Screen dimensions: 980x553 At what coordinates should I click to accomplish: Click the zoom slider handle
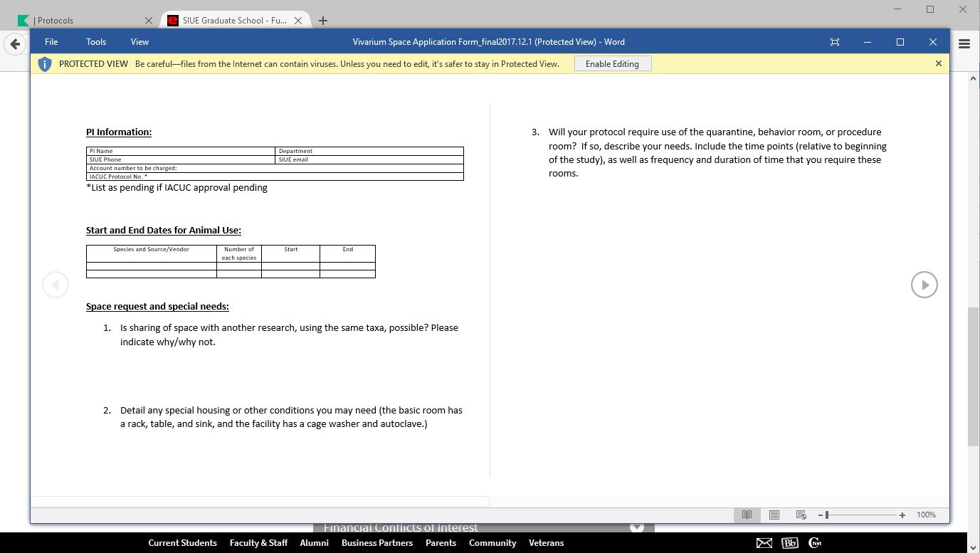click(x=827, y=515)
